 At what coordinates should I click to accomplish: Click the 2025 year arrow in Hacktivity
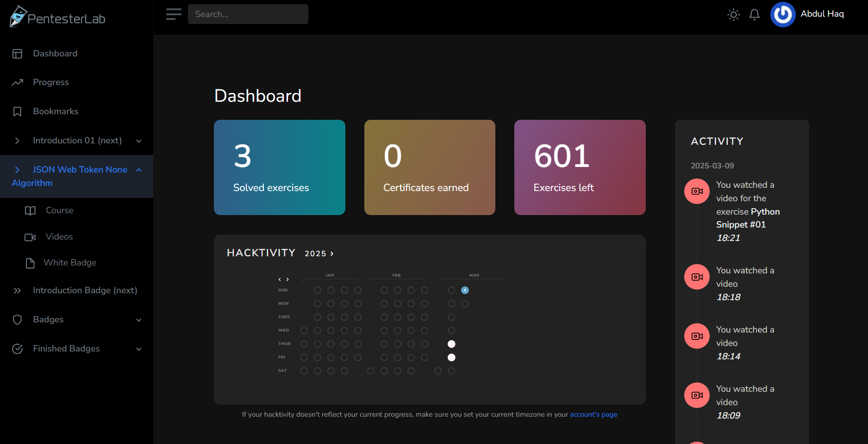tap(332, 253)
